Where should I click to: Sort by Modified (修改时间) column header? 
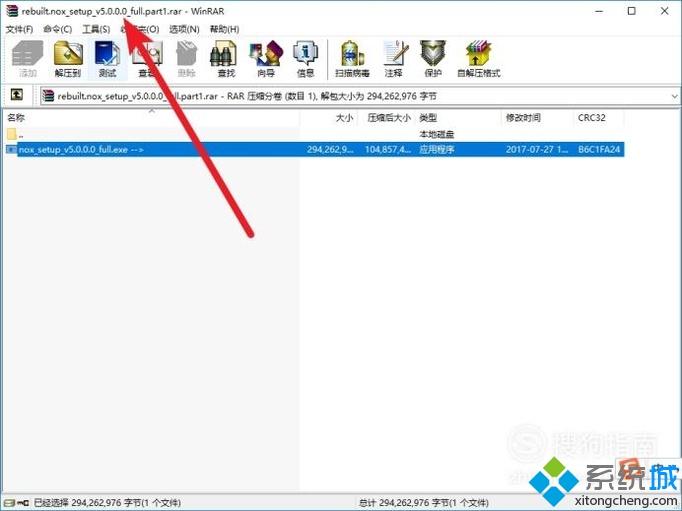[x=538, y=117]
